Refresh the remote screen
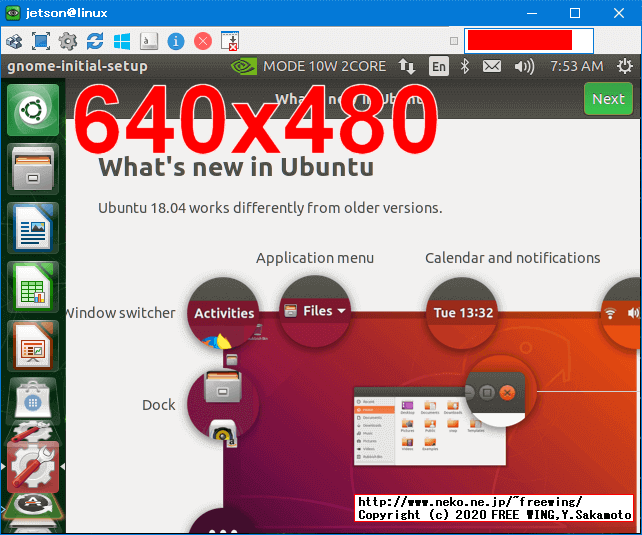Image resolution: width=642 pixels, height=535 pixels. click(95, 41)
